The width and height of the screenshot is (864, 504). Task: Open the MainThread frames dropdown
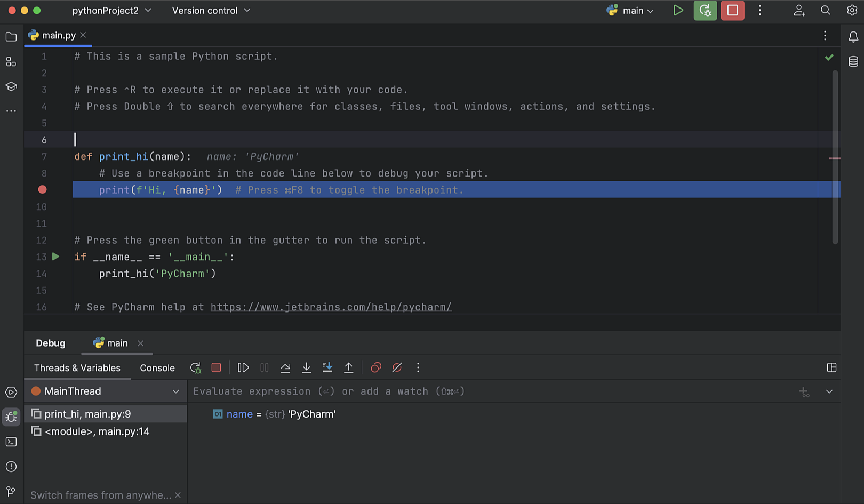(176, 391)
